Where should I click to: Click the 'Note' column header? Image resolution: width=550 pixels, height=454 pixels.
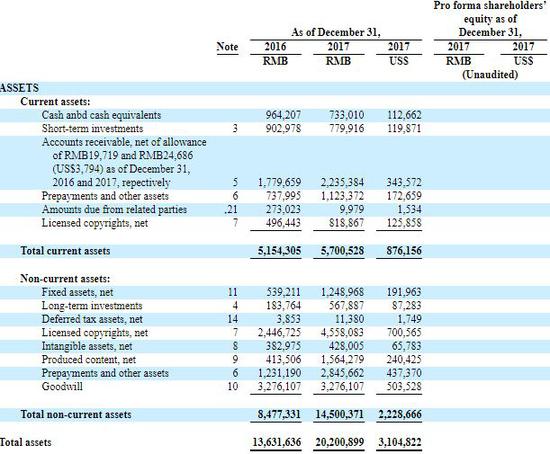227,47
